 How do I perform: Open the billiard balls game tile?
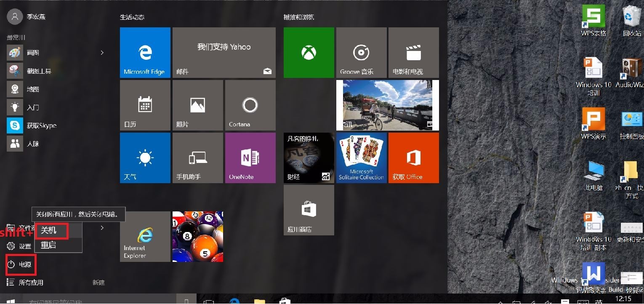point(198,237)
